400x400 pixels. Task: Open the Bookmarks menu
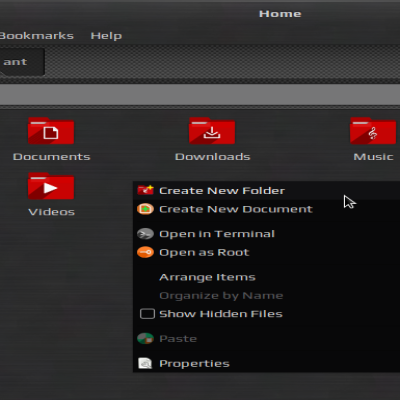click(x=37, y=36)
